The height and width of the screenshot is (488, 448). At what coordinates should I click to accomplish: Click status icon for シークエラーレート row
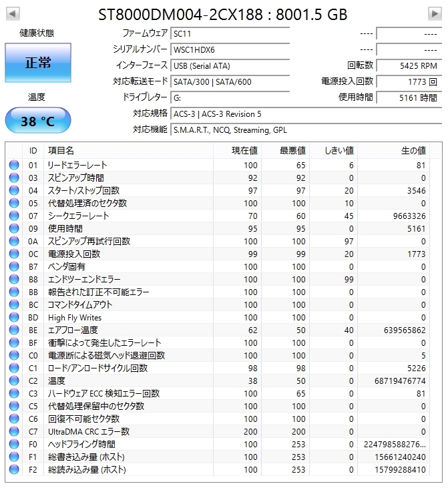pyautogui.click(x=14, y=216)
